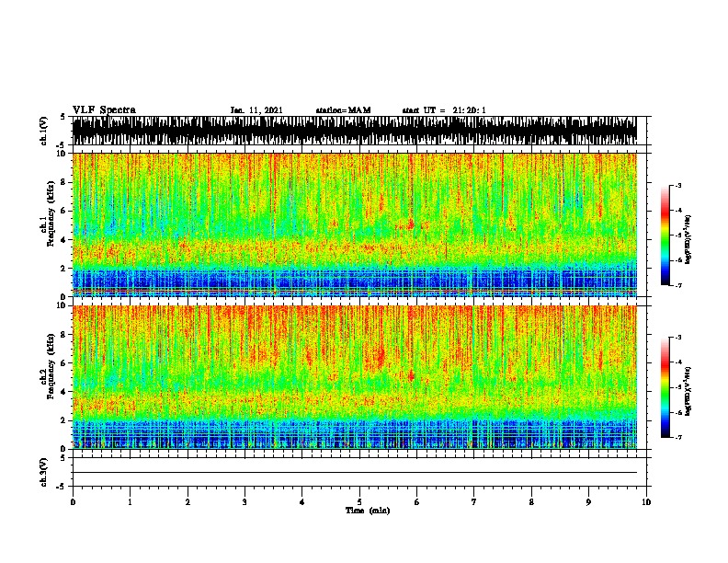728x563 pixels.
Task: Select the "start UT = 21:20: 1" text
Action: coord(444,110)
